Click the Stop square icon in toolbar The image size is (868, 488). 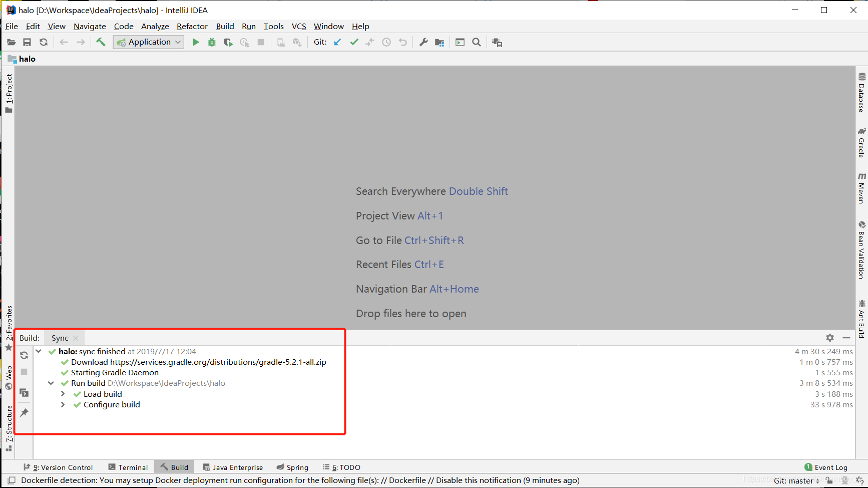pos(261,43)
